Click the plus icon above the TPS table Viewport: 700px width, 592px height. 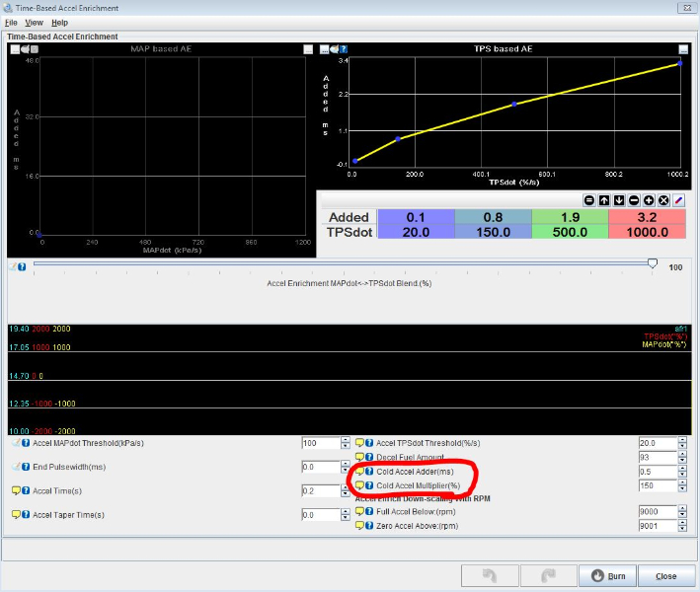[649, 199]
